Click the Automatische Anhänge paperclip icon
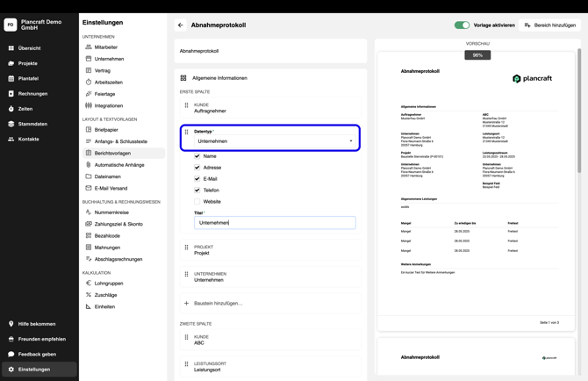The image size is (588, 381). click(89, 165)
